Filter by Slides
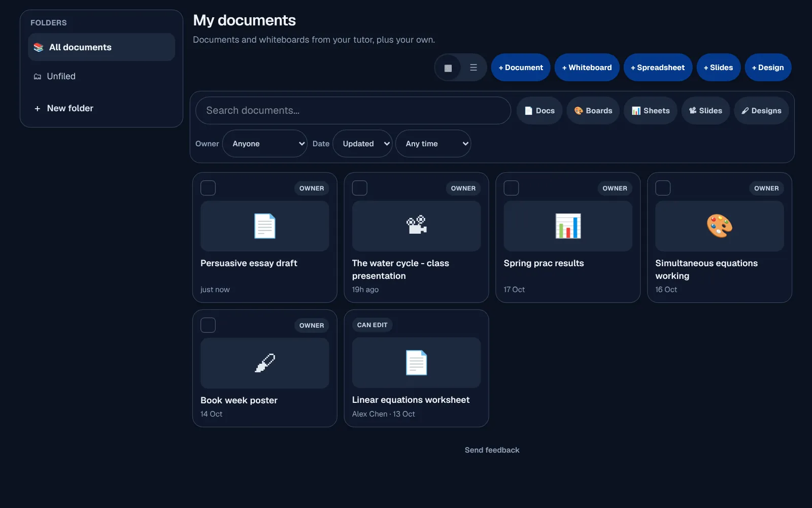812x508 pixels. point(706,111)
